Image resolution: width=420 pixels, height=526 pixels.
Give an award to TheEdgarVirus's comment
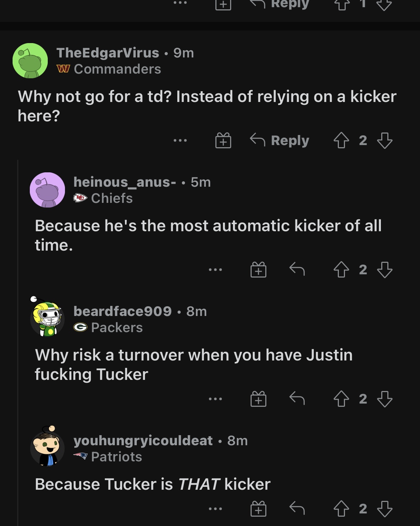[223, 140]
